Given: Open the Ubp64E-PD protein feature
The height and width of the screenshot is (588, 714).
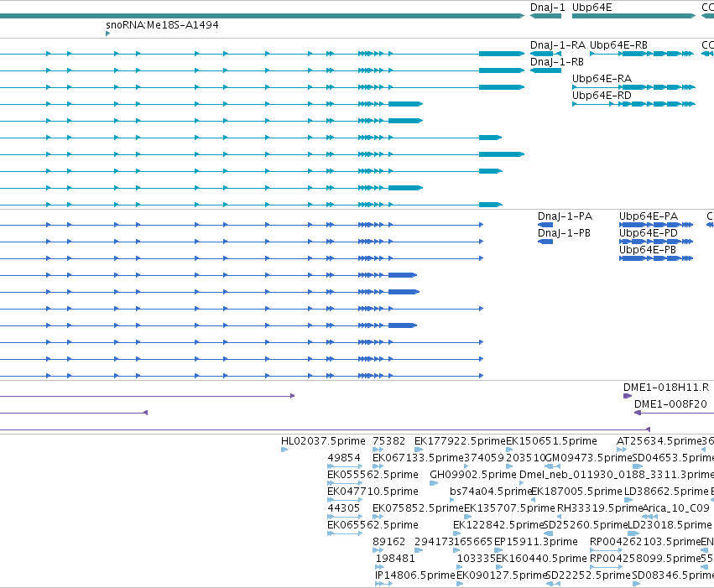Looking at the screenshot, I should click(656, 242).
